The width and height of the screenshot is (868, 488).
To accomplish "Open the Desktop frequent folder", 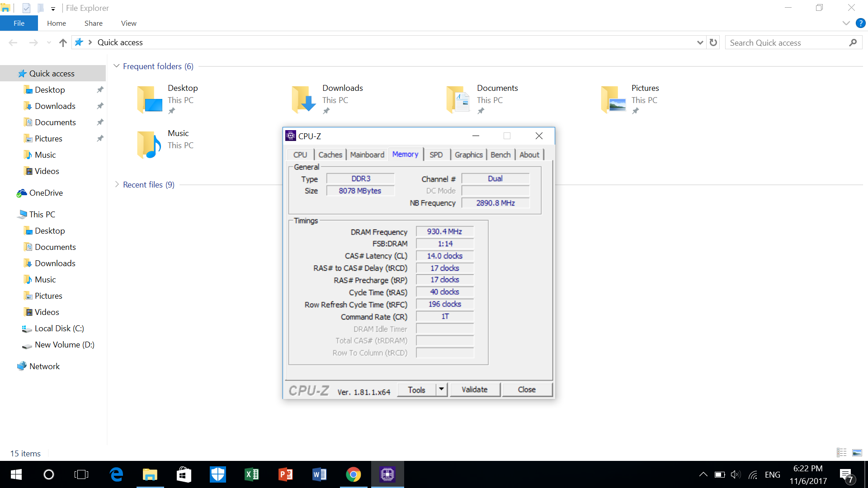I will tap(168, 99).
